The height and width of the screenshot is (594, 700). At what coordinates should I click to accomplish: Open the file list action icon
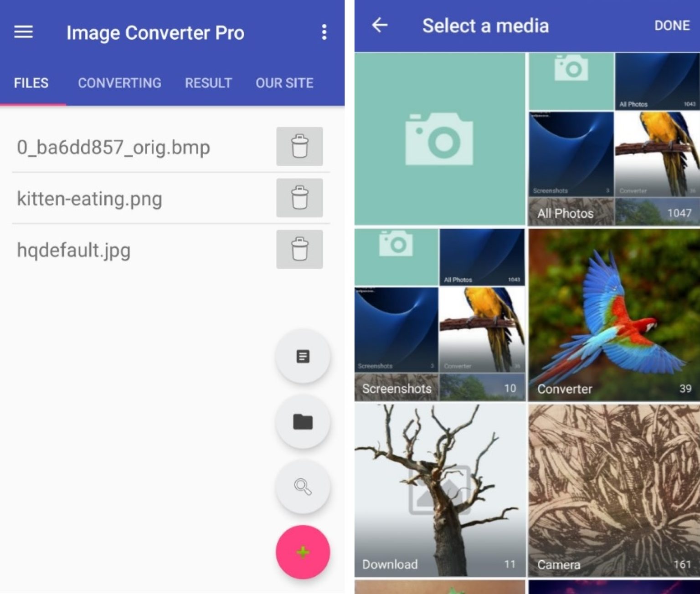coord(303,357)
